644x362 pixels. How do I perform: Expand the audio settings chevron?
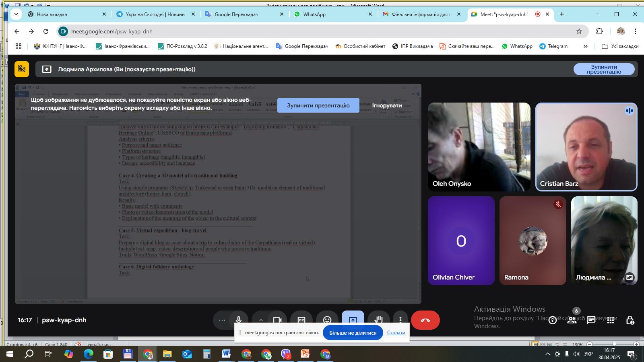(261, 320)
